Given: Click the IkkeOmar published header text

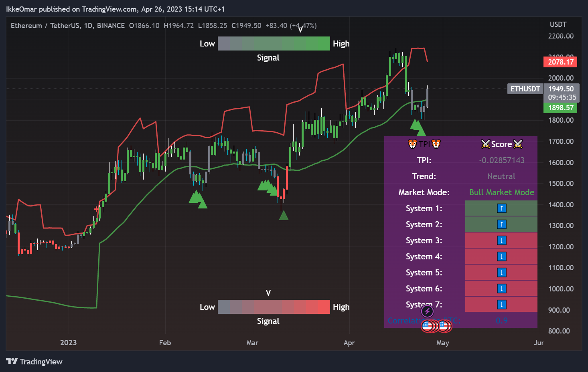Looking at the screenshot, I should coord(115,9).
